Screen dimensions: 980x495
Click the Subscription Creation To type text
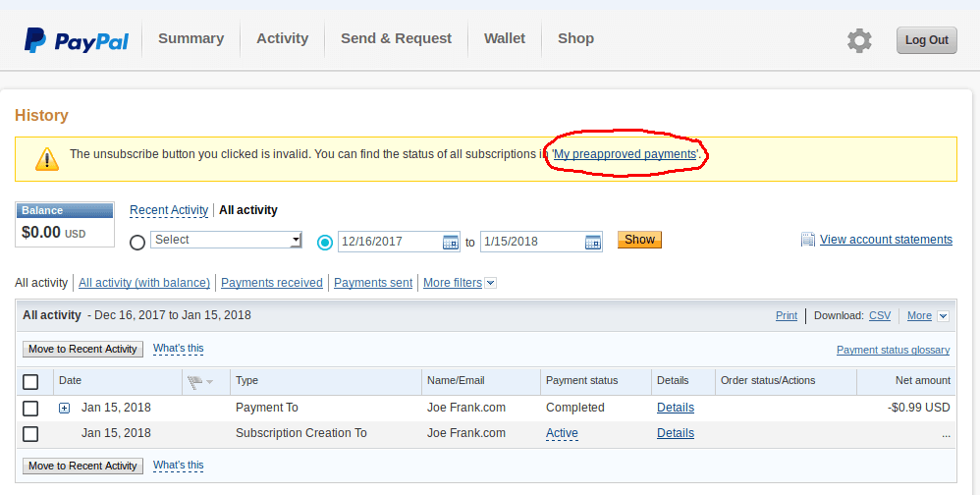pos(301,434)
